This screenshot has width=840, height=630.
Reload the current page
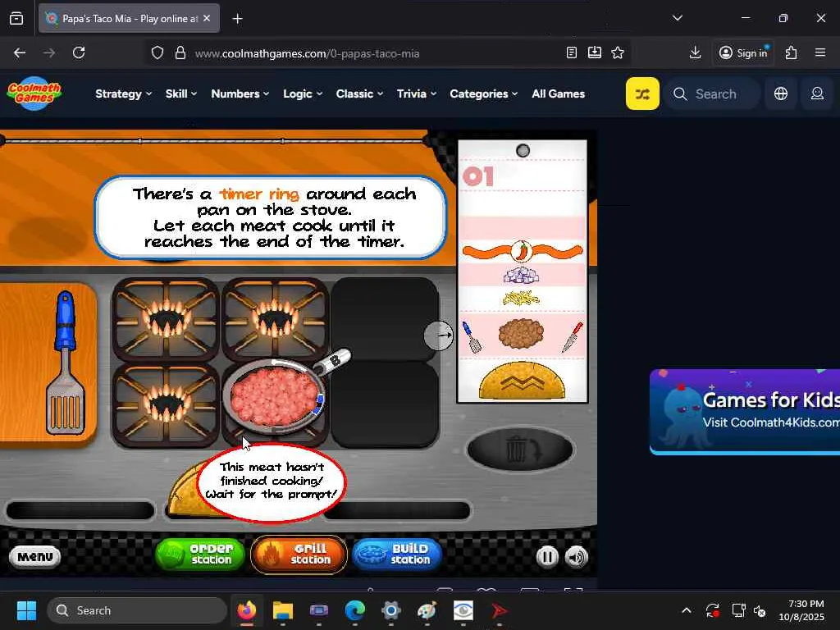tap(79, 52)
